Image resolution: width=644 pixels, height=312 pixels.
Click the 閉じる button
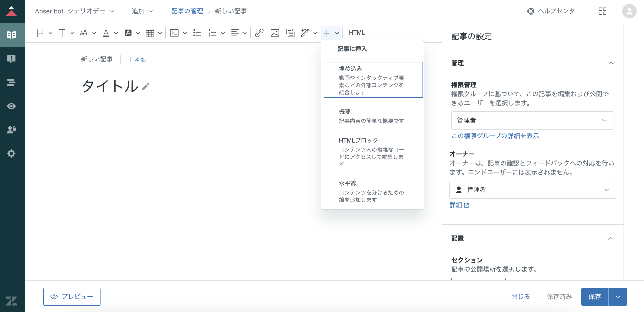(521, 297)
